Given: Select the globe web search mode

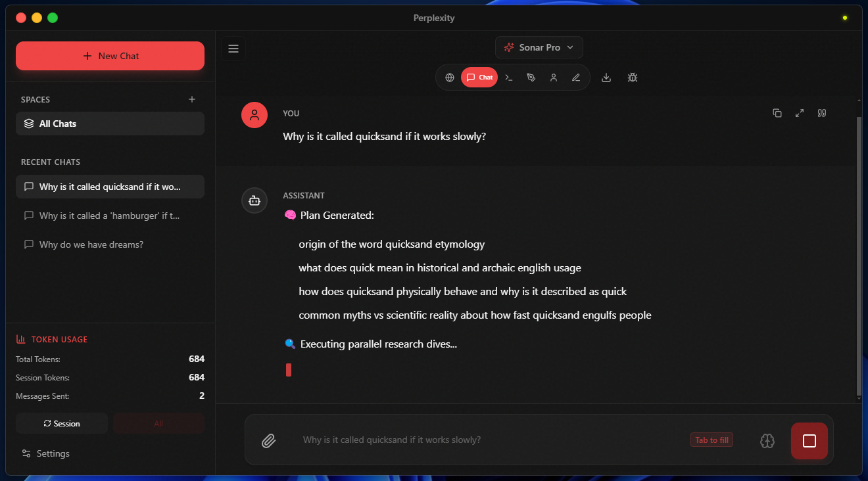Looking at the screenshot, I should coord(450,78).
